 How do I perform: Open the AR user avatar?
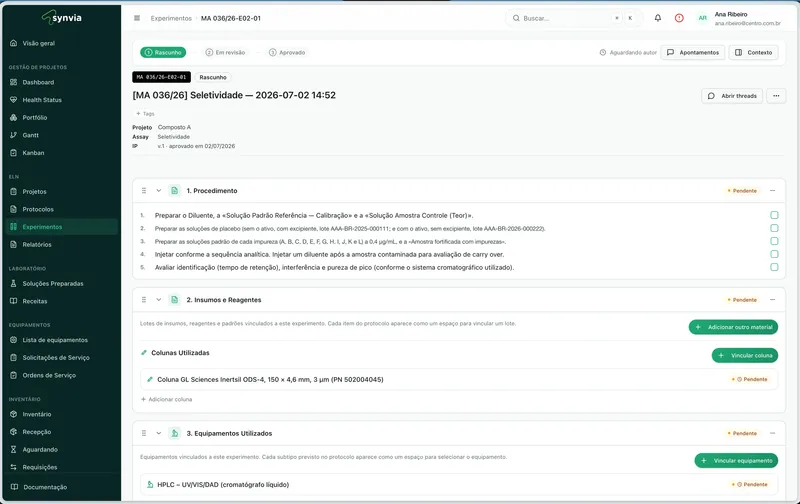pyautogui.click(x=703, y=18)
